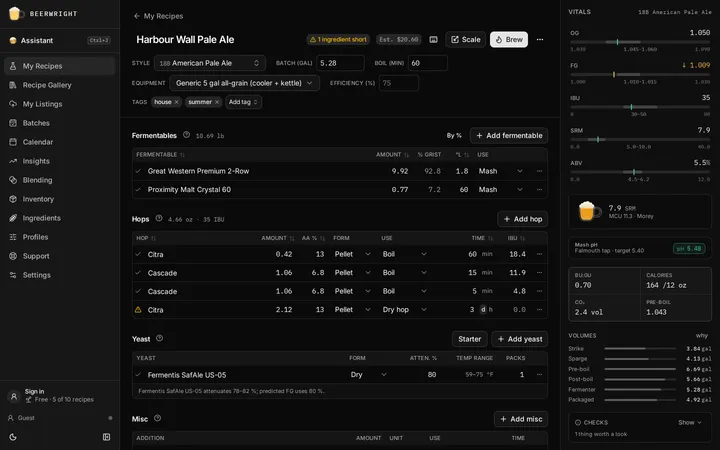Click the ABV vitals slider bar
Viewport: 720px width, 450px height.
pyautogui.click(x=640, y=172)
